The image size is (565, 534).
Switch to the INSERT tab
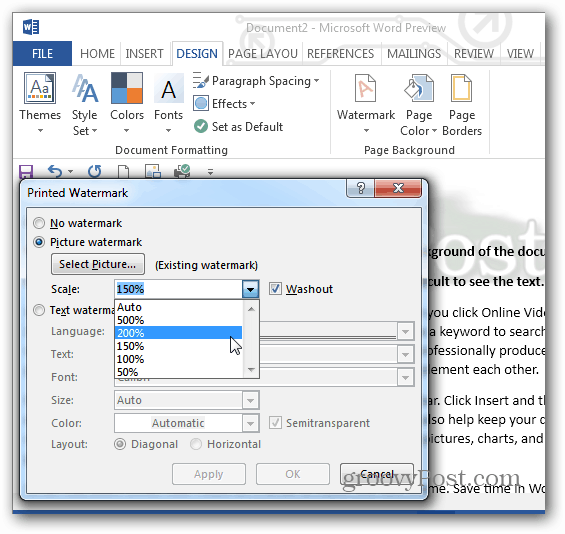pyautogui.click(x=144, y=54)
